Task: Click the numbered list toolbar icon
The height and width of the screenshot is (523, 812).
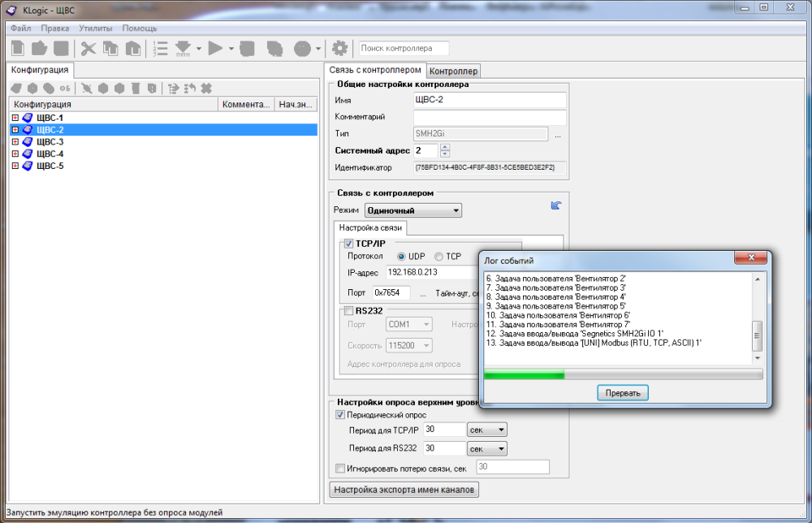Action: pyautogui.click(x=160, y=49)
